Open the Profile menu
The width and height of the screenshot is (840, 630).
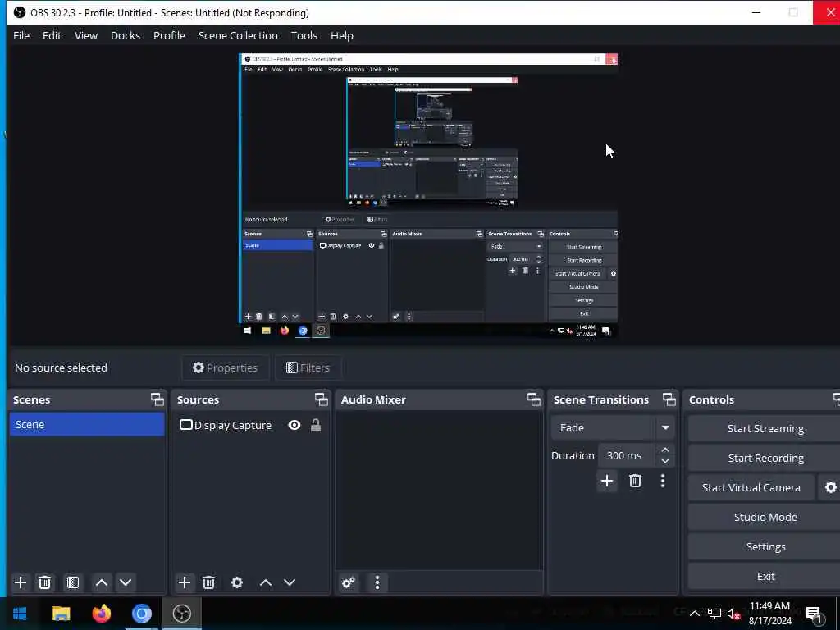(x=169, y=35)
